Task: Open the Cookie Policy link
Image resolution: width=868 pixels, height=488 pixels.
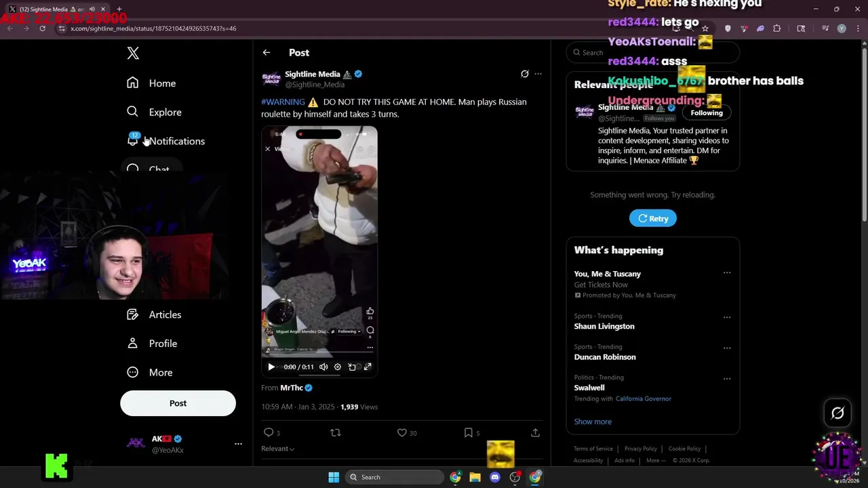Action: pyautogui.click(x=685, y=449)
